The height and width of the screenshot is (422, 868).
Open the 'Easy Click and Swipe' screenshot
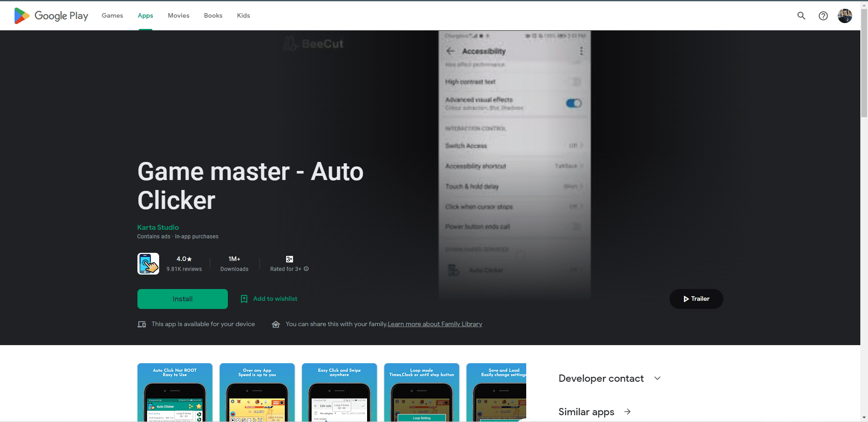tap(340, 392)
